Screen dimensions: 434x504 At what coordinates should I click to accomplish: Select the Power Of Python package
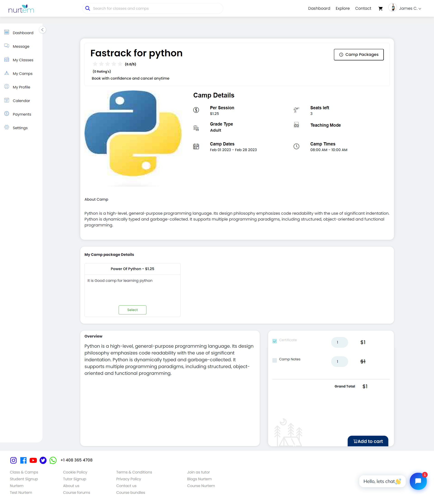[132, 310]
